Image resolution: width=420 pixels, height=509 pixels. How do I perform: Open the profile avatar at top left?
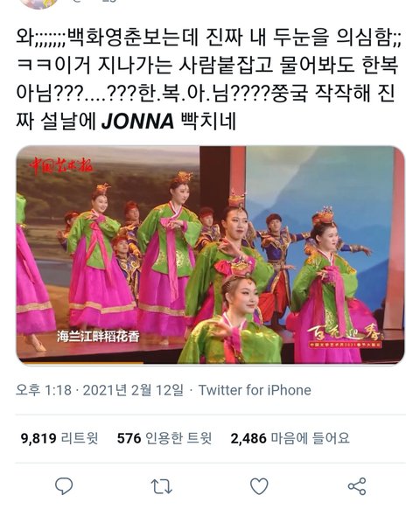tap(39, 3)
